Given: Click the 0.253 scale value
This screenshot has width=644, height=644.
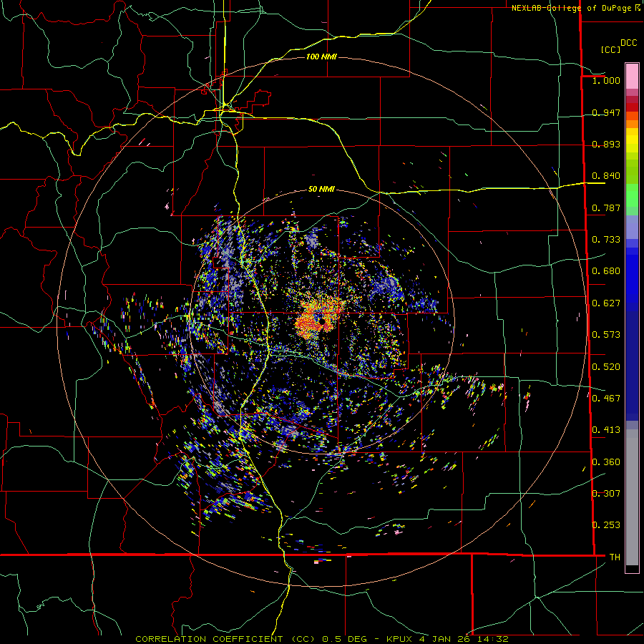Looking at the screenshot, I should 606,525.
